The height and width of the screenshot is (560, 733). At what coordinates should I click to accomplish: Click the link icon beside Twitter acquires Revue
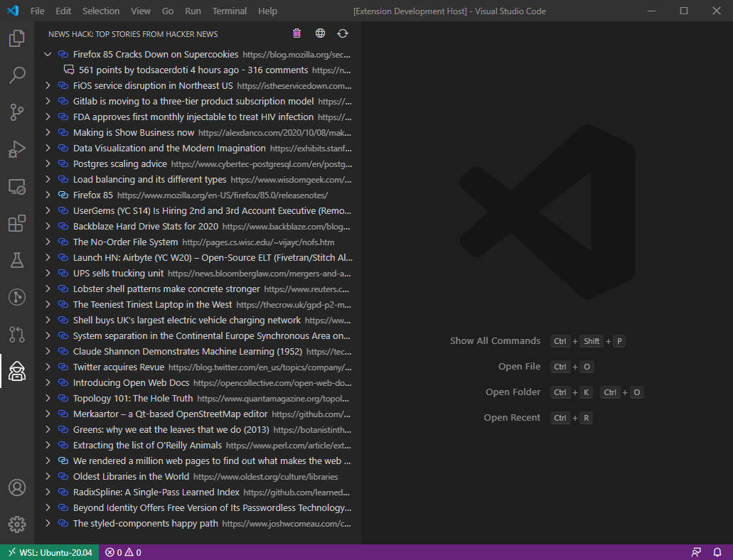[x=63, y=367]
